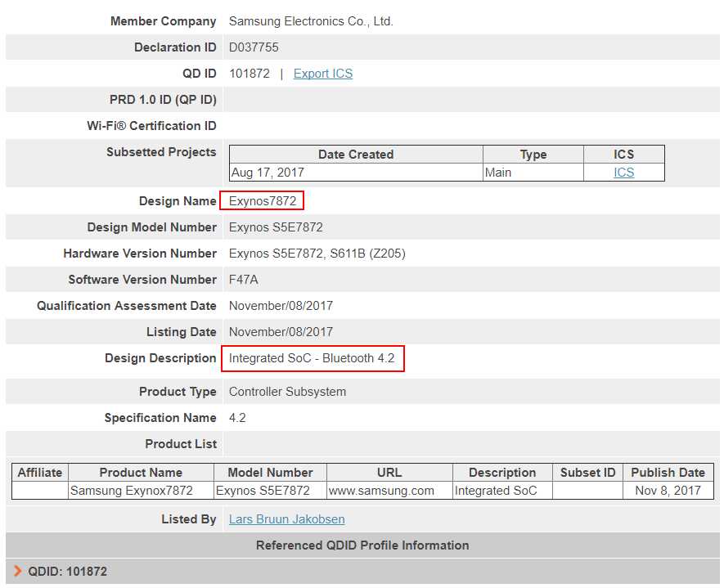Click the Software Version Number value F47A

243,280
